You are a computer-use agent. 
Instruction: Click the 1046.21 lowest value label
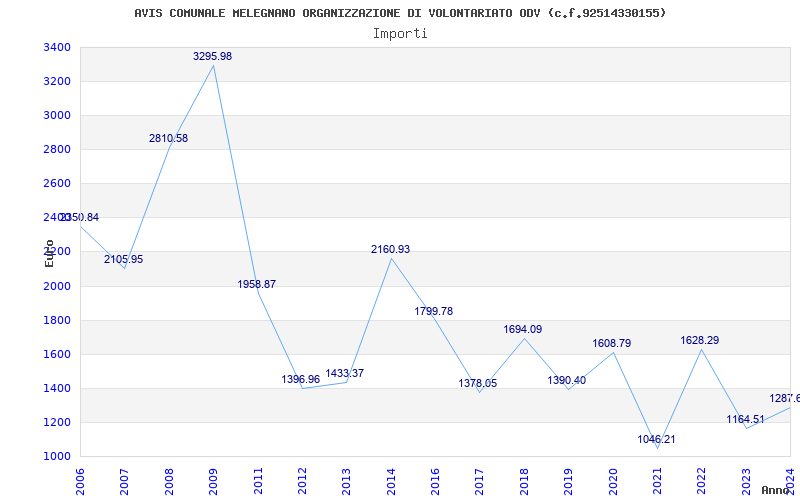(x=656, y=439)
